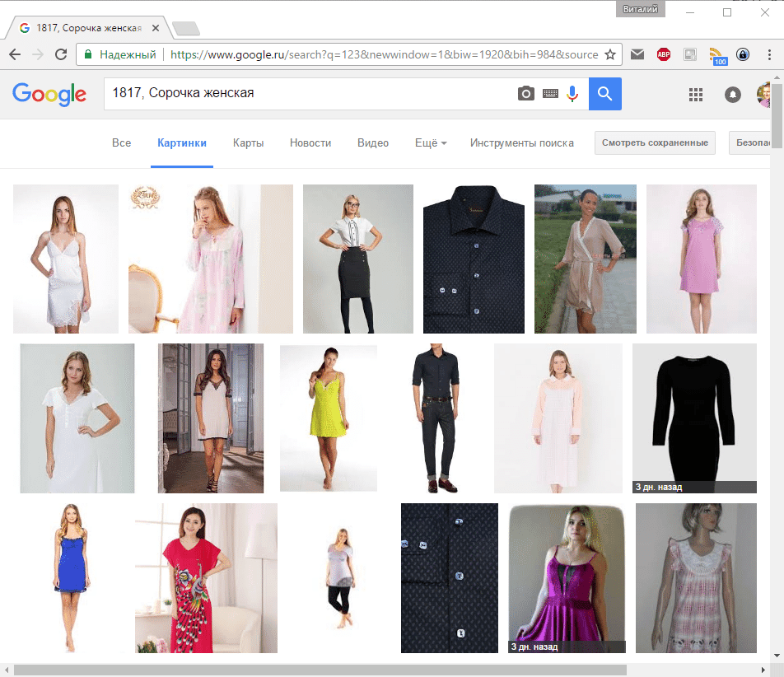The width and height of the screenshot is (784, 677).
Task: Open the ABP Adblock Plus extension
Action: click(x=664, y=54)
